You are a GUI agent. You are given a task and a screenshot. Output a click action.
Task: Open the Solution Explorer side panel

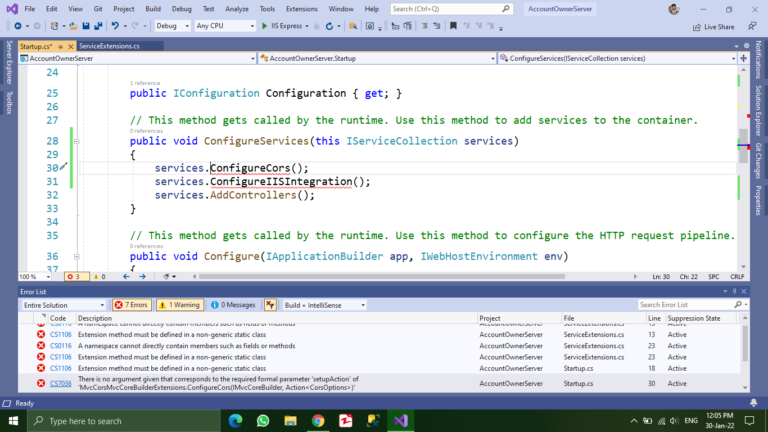(x=758, y=108)
